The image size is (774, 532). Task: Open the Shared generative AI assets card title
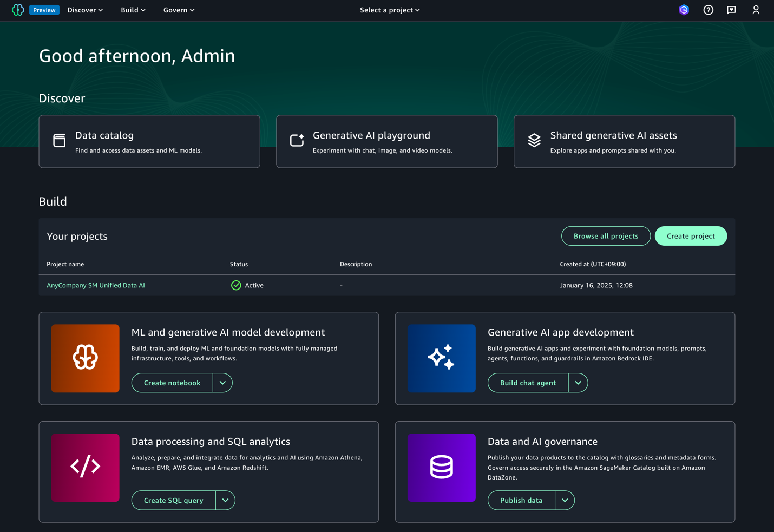tap(613, 135)
